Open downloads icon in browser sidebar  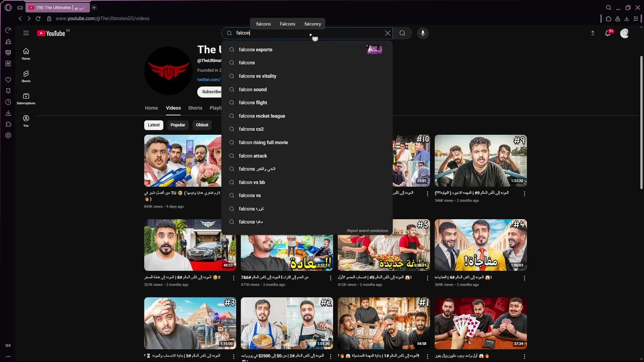(x=8, y=113)
